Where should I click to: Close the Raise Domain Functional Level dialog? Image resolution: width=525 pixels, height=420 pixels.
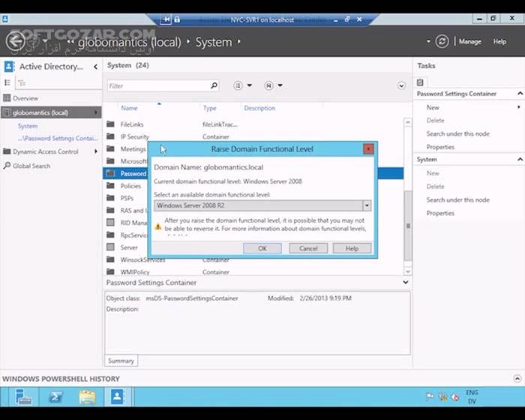(x=368, y=148)
